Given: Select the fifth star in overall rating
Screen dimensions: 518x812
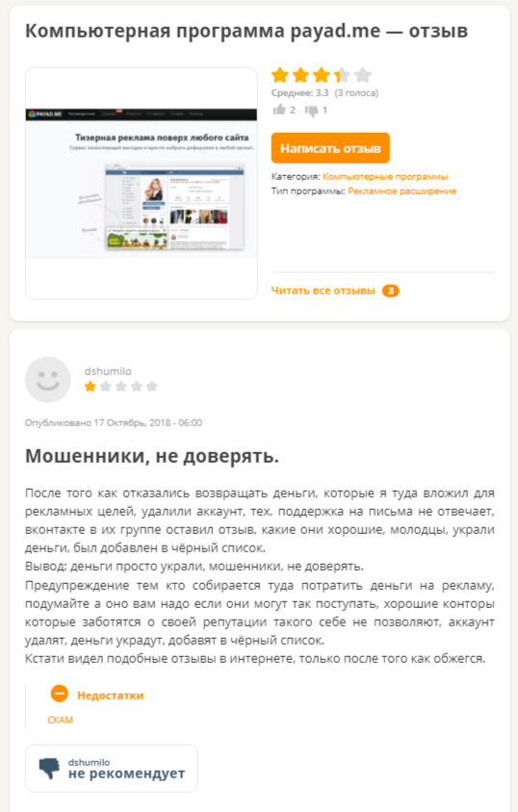Looking at the screenshot, I should [363, 75].
